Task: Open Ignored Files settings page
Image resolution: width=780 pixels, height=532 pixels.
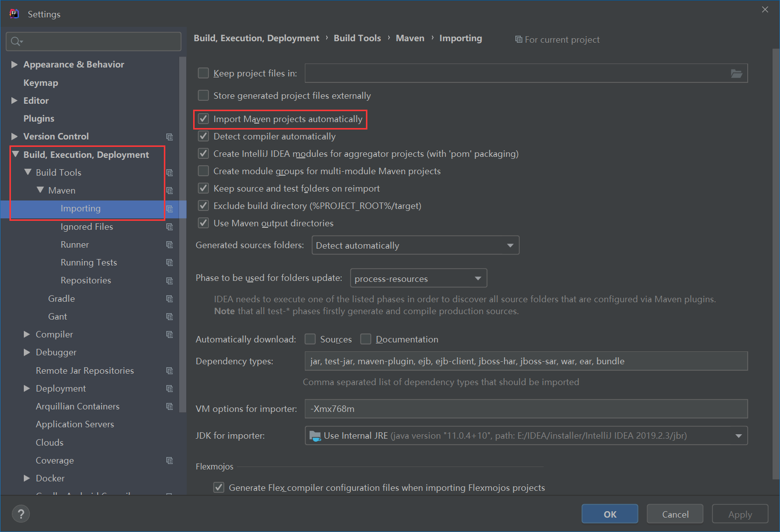Action: [x=87, y=227]
